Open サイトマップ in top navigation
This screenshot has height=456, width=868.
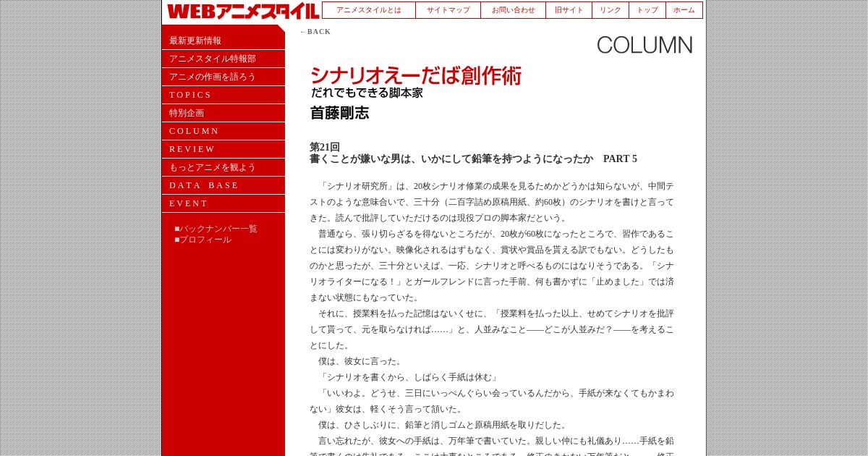tap(448, 10)
